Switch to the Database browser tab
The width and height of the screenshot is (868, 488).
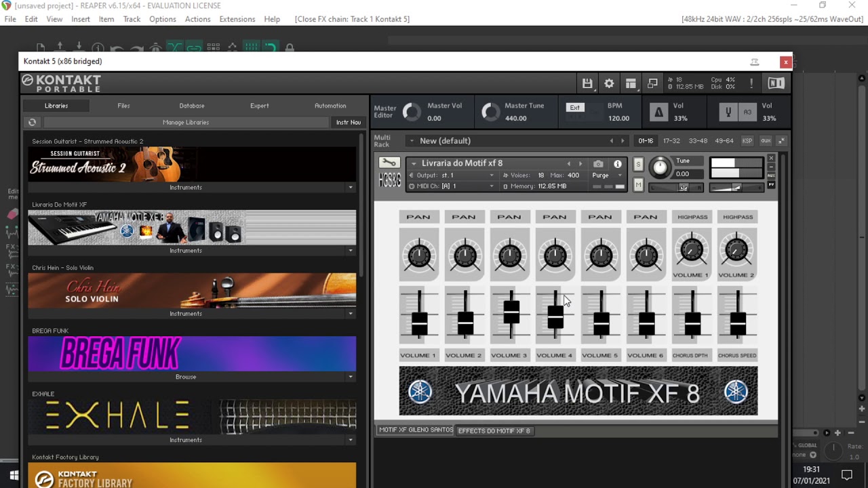pos(192,106)
